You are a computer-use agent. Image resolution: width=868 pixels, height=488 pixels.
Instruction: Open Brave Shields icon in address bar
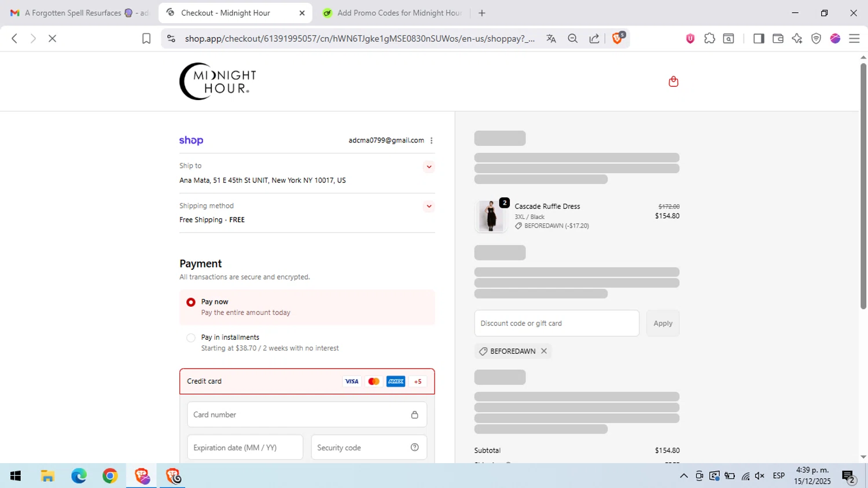click(617, 38)
